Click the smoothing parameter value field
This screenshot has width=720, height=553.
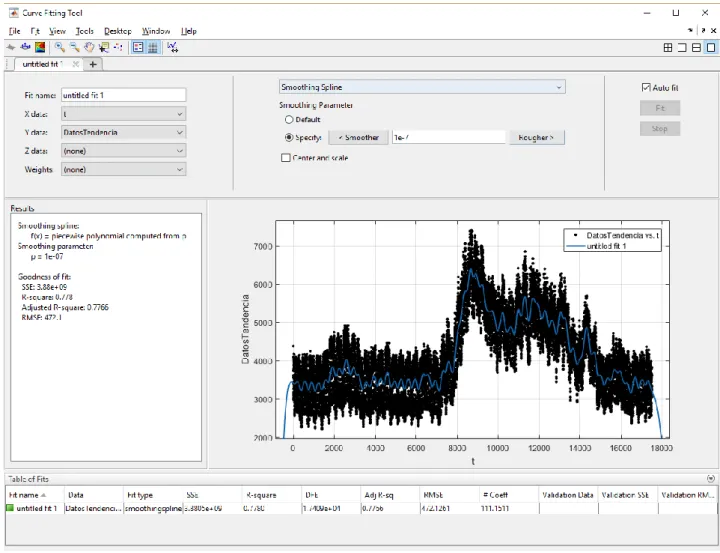tap(449, 137)
